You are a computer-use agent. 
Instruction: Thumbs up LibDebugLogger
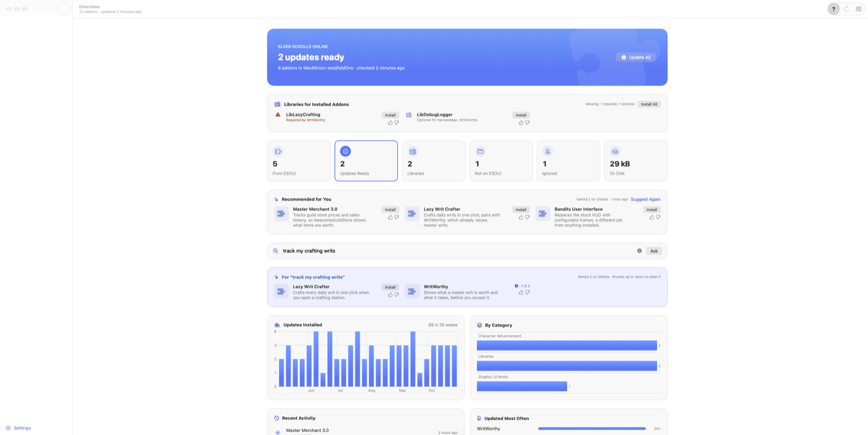(x=521, y=123)
